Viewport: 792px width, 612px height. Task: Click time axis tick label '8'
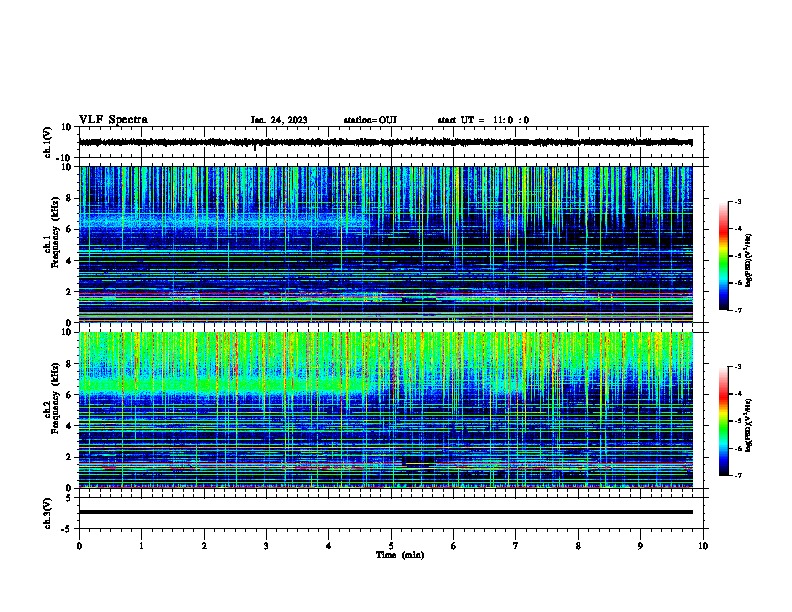click(578, 546)
